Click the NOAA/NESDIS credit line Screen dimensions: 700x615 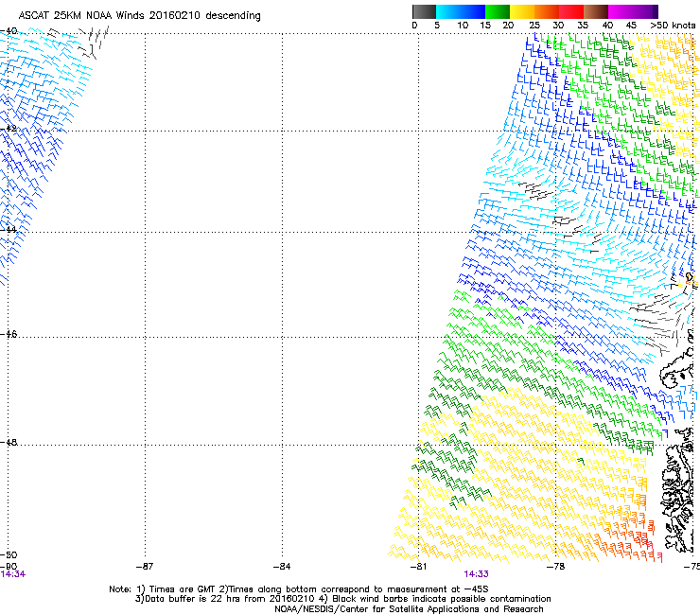409,609
